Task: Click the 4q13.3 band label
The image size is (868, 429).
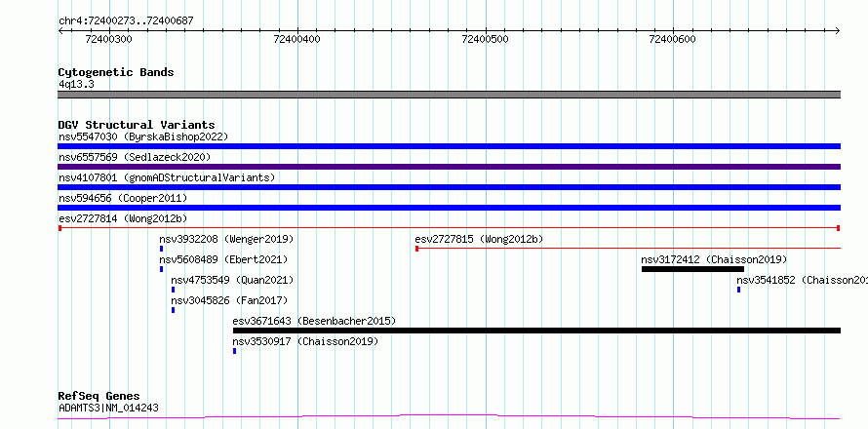Action: coord(76,85)
